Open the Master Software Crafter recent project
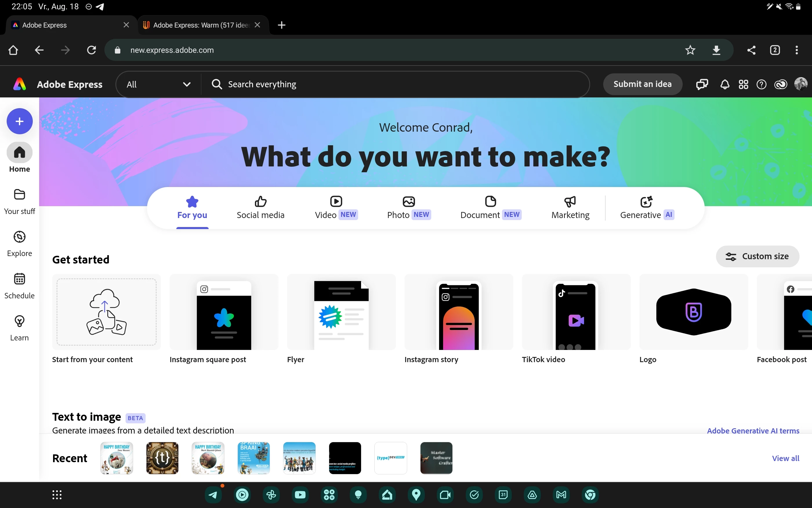This screenshot has width=812, height=508. (x=436, y=458)
